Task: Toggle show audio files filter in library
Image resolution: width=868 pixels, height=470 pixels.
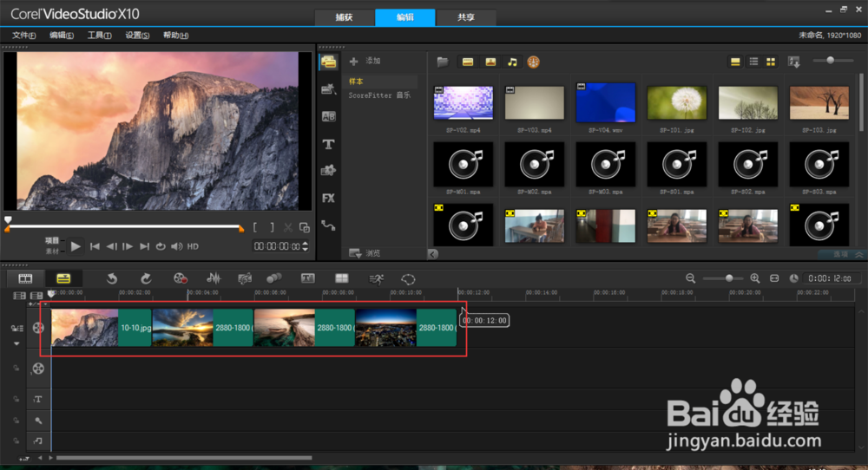Action: [x=513, y=62]
